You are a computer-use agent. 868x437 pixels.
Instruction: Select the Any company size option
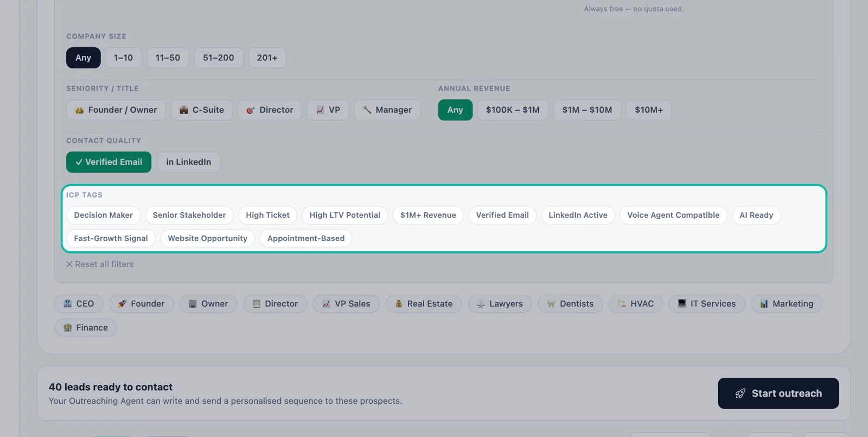coord(83,58)
